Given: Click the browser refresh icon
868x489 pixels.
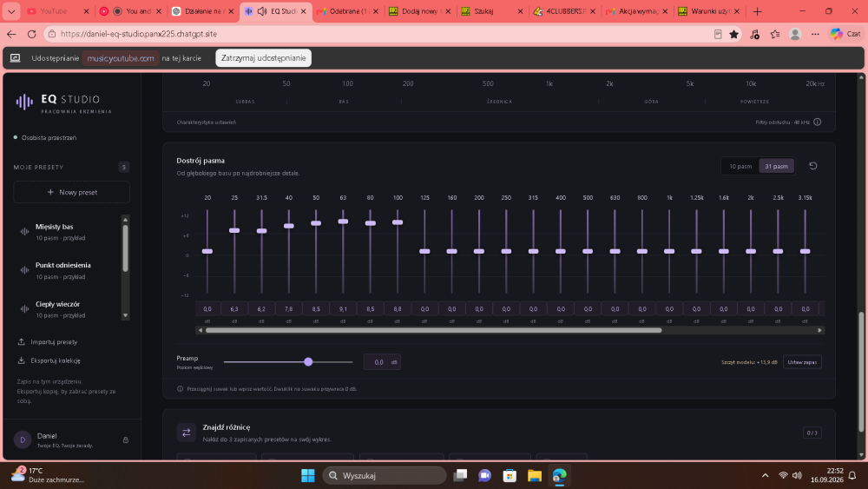Looking at the screenshot, I should click(31, 34).
